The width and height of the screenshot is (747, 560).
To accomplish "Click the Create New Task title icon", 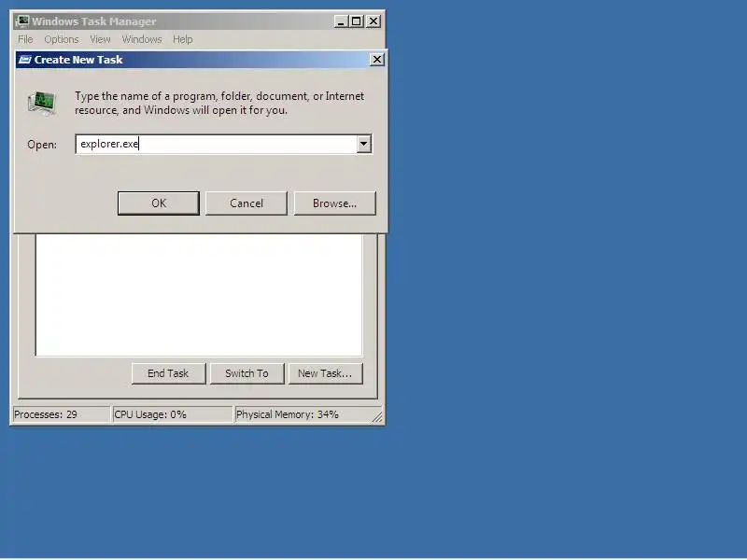I will [x=24, y=60].
